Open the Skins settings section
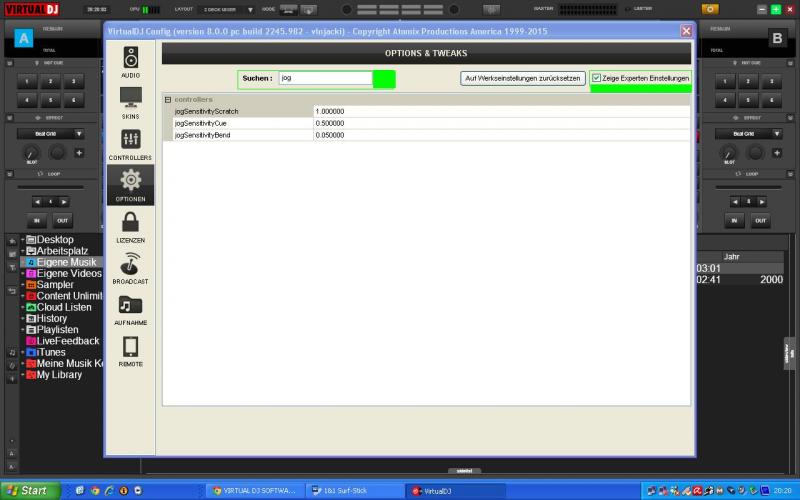Viewport: 800px width, 500px height. click(131, 103)
